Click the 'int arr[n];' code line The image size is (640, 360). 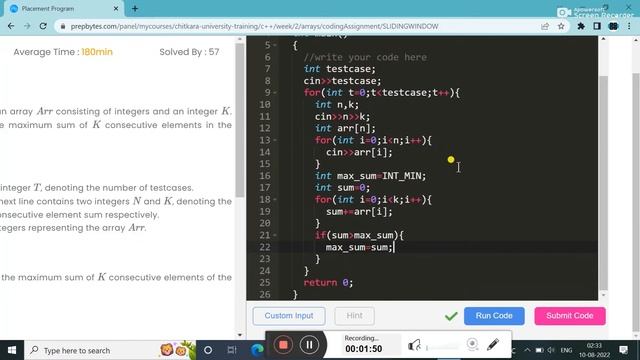(345, 128)
